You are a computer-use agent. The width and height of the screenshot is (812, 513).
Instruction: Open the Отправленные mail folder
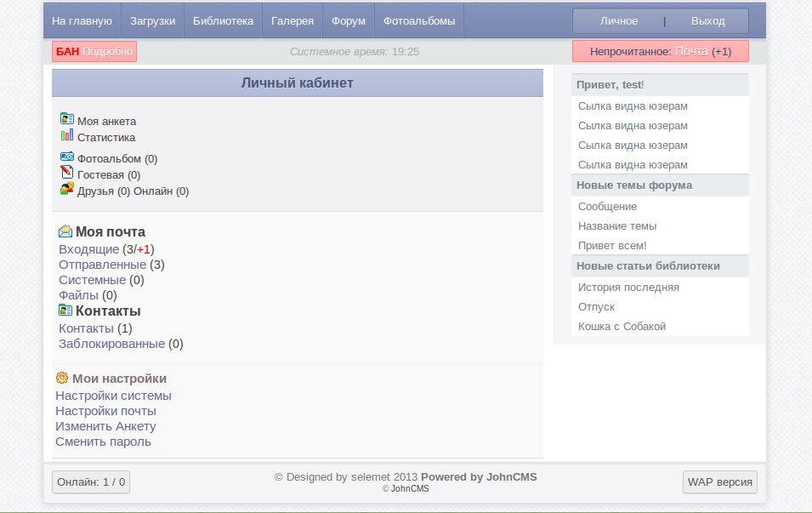pyautogui.click(x=102, y=265)
